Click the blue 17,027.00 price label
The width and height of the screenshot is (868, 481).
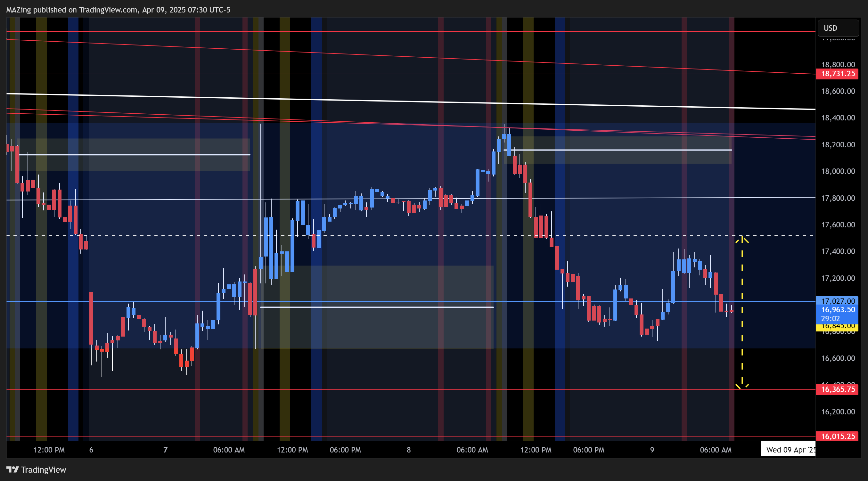pos(837,301)
